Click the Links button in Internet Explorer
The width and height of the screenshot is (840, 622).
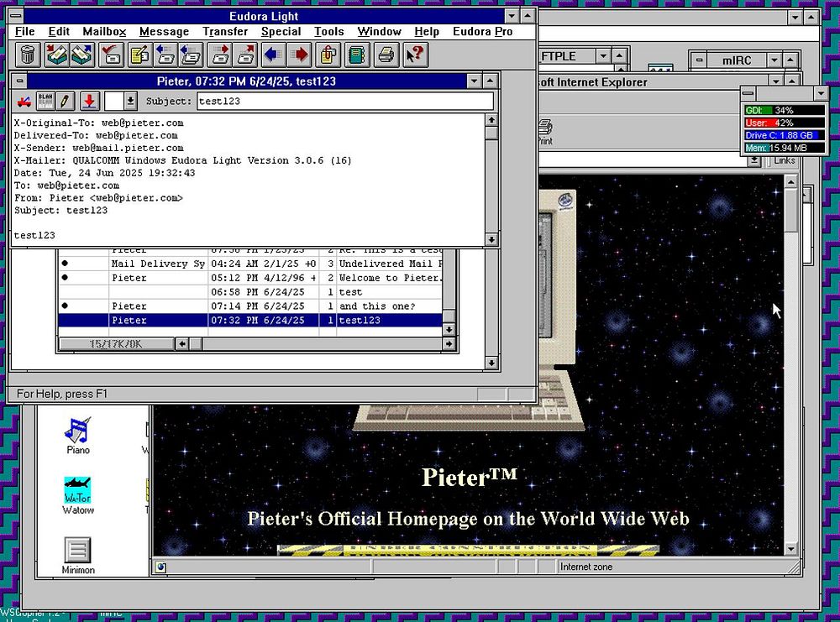coord(785,160)
